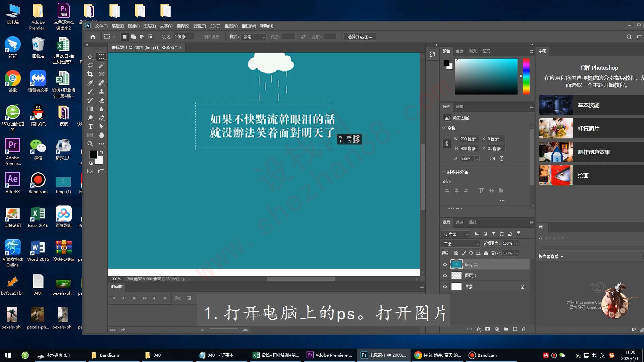Select the Brush tool
Viewport: 644px width, 362px height.
[90, 92]
